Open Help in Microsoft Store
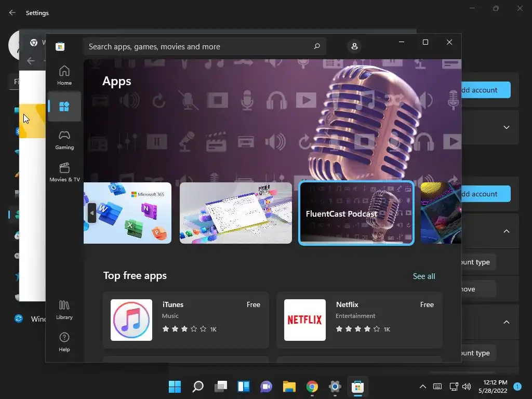 pyautogui.click(x=64, y=342)
